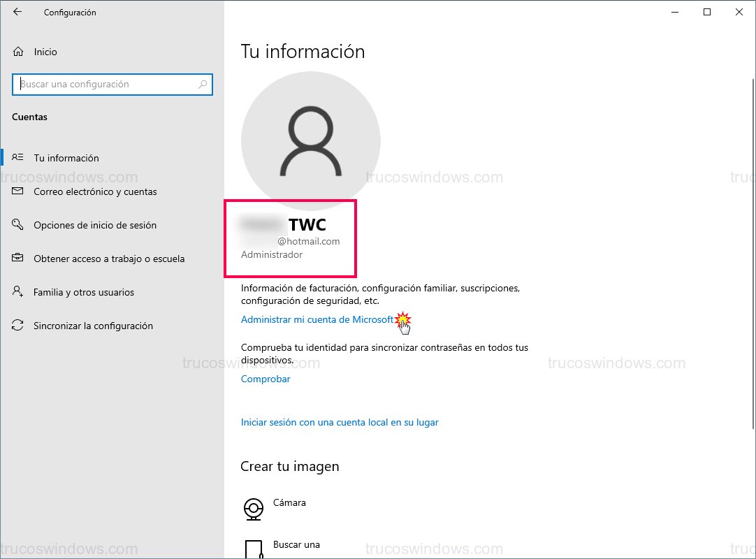Click the back arrow icon
This screenshot has height=559, width=756.
[17, 12]
